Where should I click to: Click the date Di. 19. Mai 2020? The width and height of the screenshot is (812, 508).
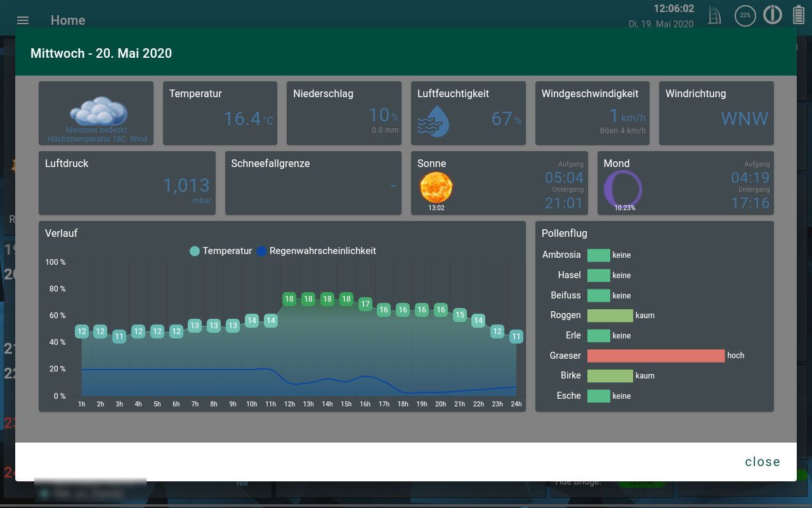[x=661, y=23]
